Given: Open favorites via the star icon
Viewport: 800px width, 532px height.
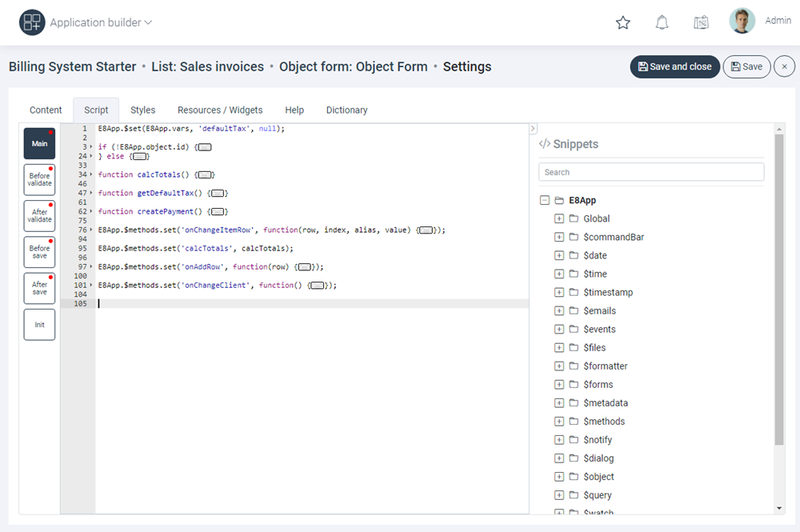Looking at the screenshot, I should 623,22.
